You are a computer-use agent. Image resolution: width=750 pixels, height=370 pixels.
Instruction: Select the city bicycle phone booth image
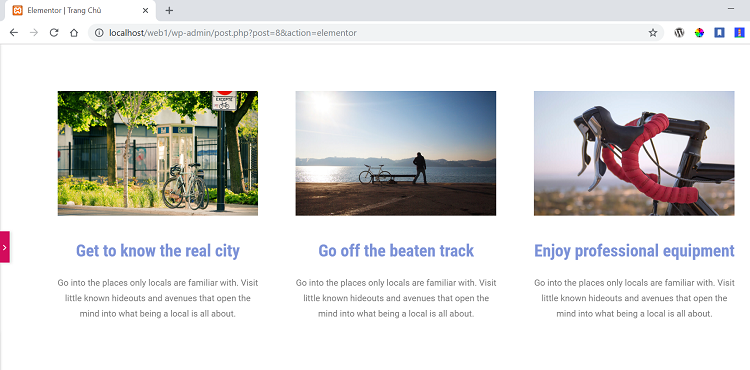[158, 153]
